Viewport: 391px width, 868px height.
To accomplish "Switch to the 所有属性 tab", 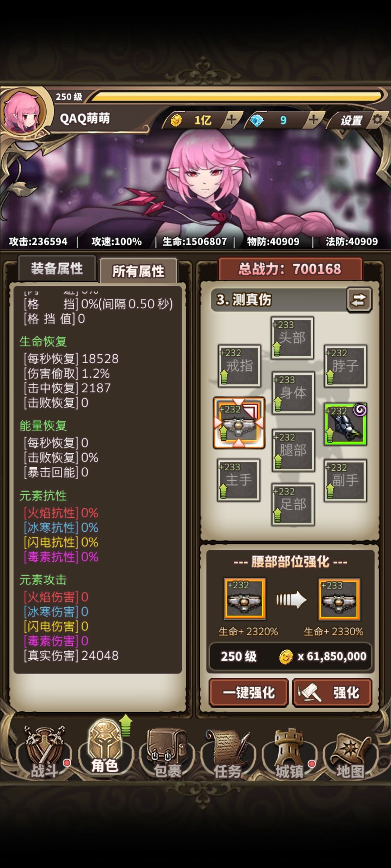I will [x=138, y=271].
